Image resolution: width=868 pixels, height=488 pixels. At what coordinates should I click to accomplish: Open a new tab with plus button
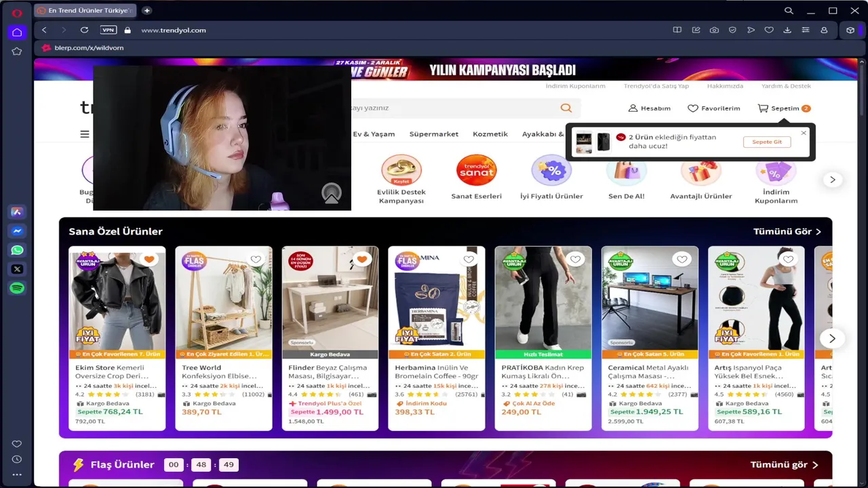(146, 11)
